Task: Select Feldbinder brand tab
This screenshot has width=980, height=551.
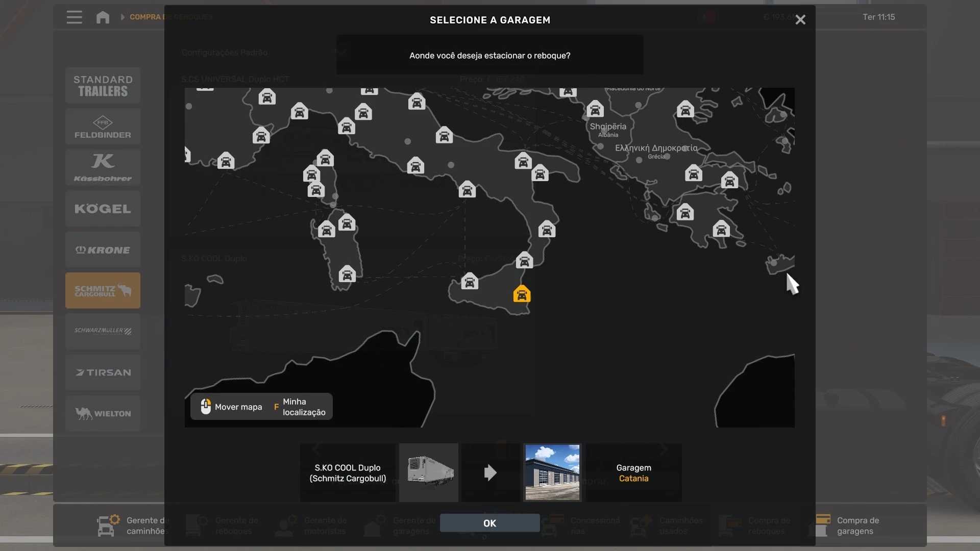Action: pyautogui.click(x=103, y=127)
